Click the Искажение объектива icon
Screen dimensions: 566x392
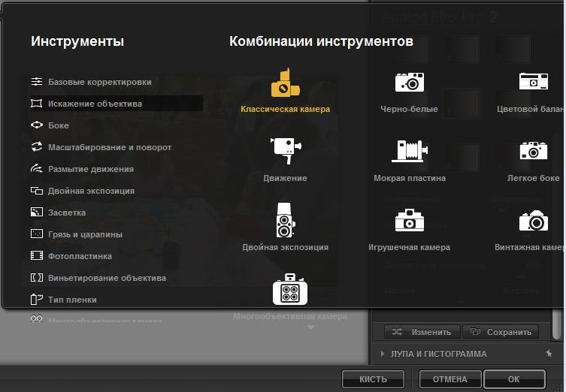(x=37, y=104)
